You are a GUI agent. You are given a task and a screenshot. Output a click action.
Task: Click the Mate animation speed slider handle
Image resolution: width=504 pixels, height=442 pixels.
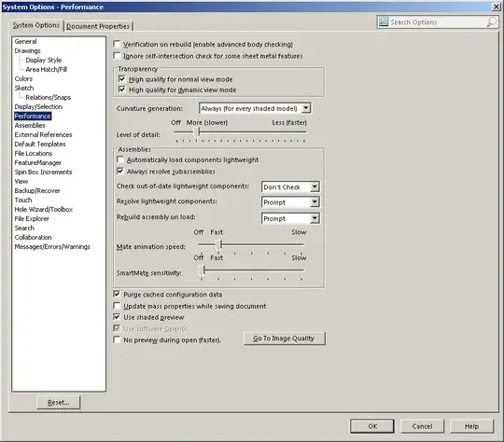click(x=218, y=244)
